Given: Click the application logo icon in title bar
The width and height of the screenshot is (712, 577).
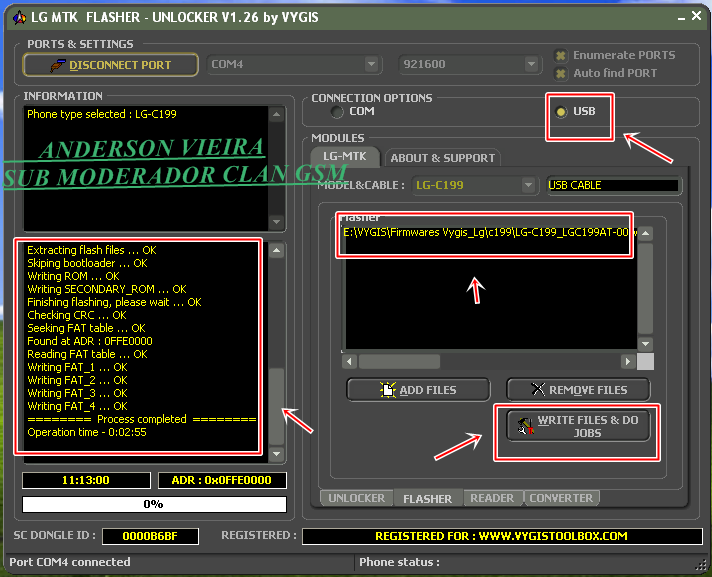Looking at the screenshot, I should [19, 18].
